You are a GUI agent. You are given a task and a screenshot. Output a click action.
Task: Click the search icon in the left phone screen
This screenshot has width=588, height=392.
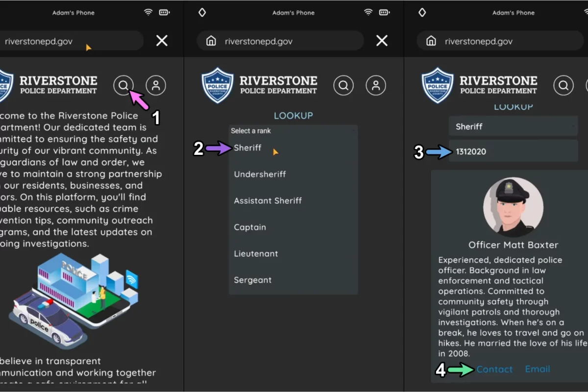click(123, 85)
